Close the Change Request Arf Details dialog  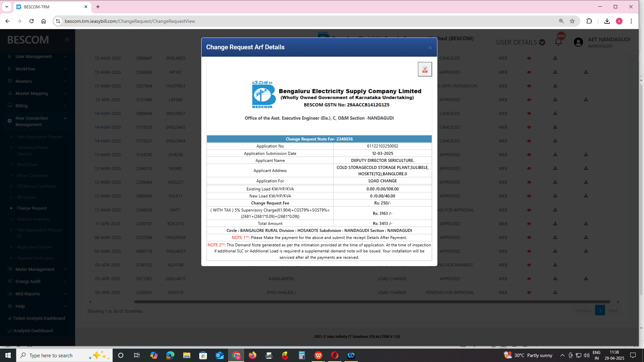pyautogui.click(x=430, y=48)
